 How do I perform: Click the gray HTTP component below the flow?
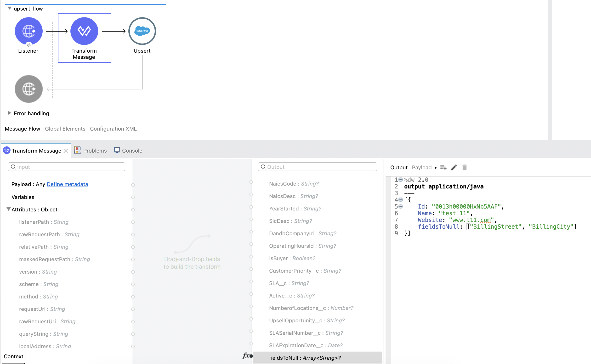(x=28, y=89)
